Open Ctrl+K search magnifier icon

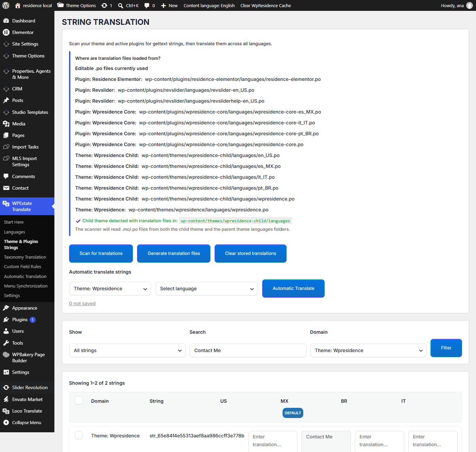point(121,5)
